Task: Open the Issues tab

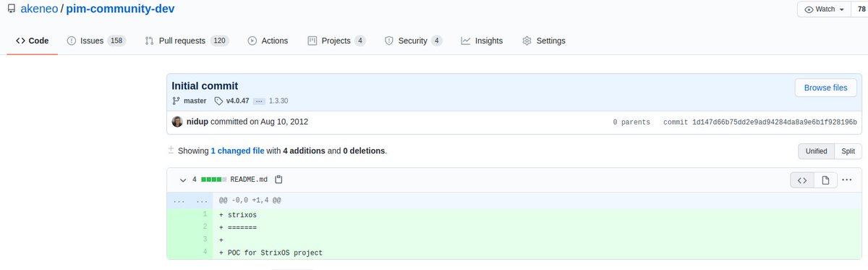Action: pos(97,41)
